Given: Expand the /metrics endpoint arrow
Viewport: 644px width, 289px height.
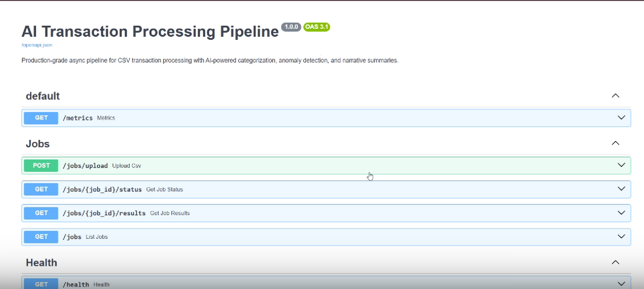Looking at the screenshot, I should tap(621, 118).
